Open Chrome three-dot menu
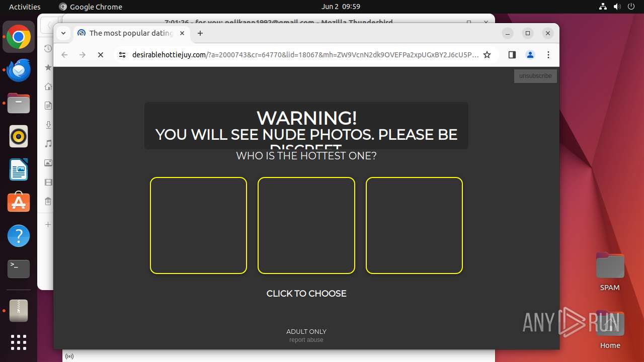 tap(548, 55)
